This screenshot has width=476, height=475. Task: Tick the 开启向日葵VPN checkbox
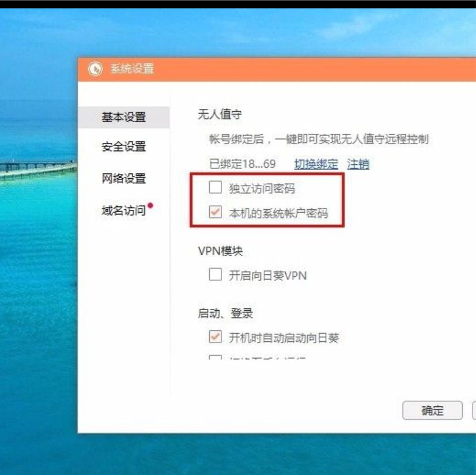215,274
